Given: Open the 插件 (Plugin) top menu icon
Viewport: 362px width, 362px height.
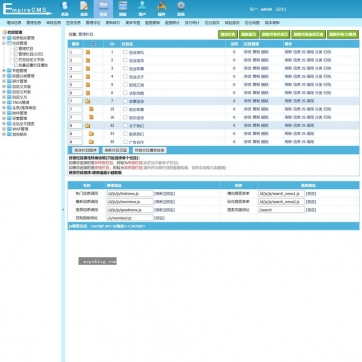Looking at the screenshot, I should [x=162, y=8].
